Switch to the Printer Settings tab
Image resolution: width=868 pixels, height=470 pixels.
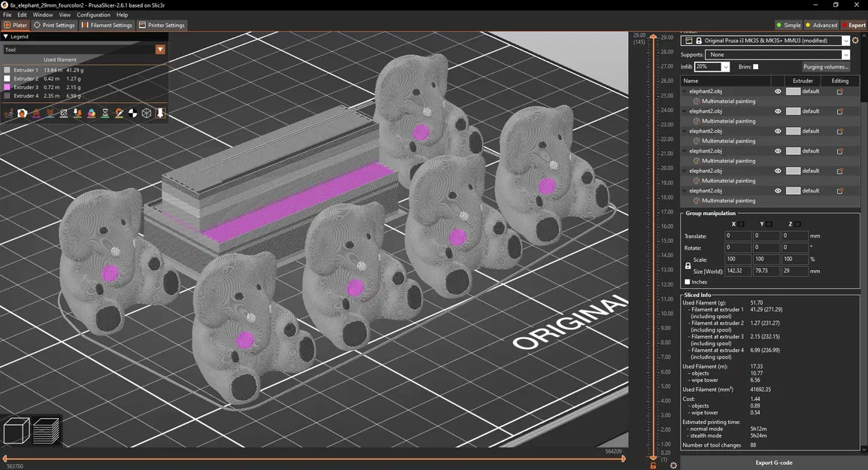tap(162, 25)
